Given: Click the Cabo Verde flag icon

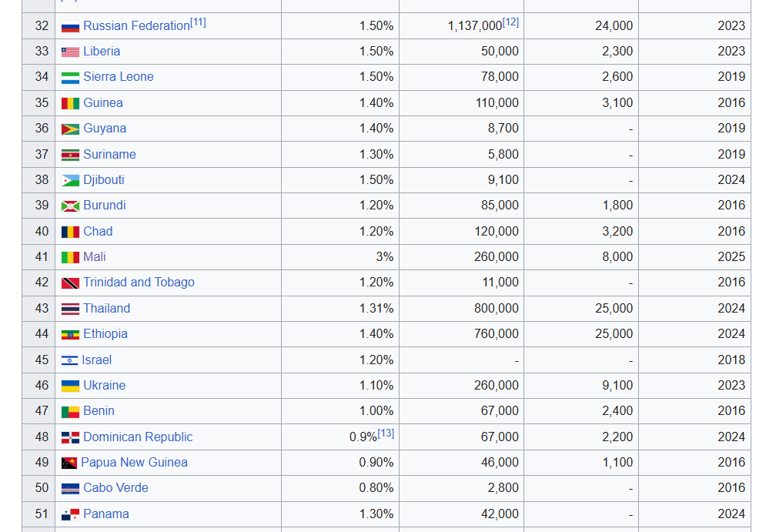Looking at the screenshot, I should coord(70,489).
